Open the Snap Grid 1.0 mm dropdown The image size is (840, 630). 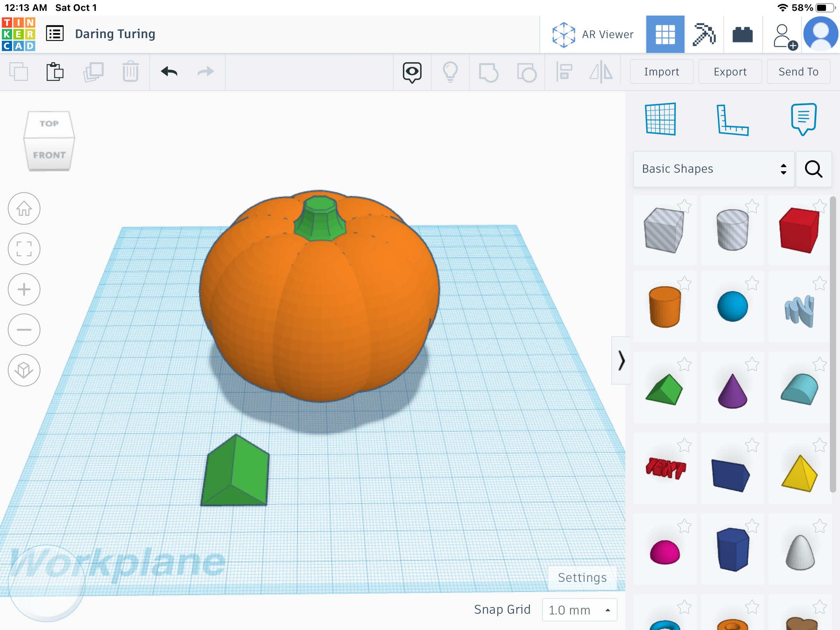coord(579,610)
